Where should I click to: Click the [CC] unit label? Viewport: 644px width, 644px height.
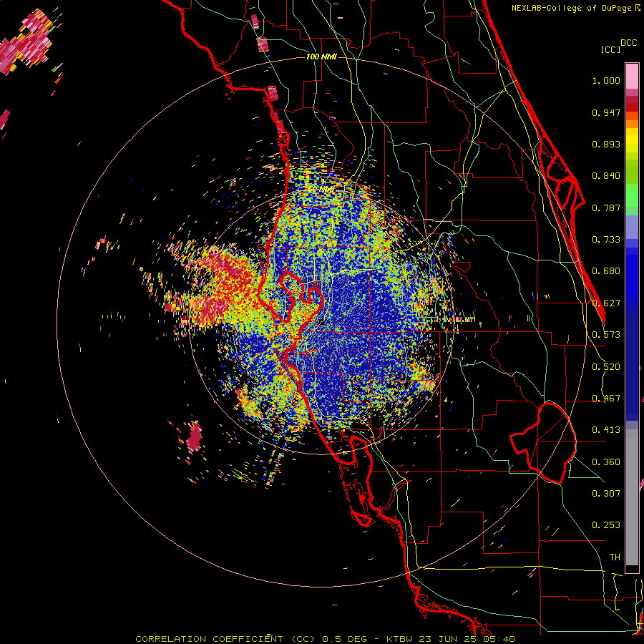[x=610, y=49]
